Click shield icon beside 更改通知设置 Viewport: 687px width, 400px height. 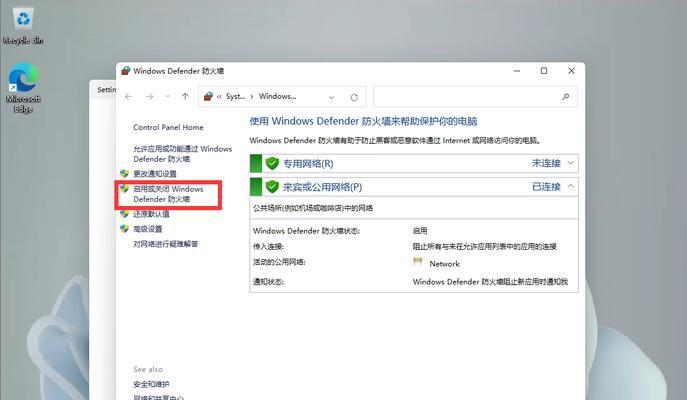[x=124, y=173]
